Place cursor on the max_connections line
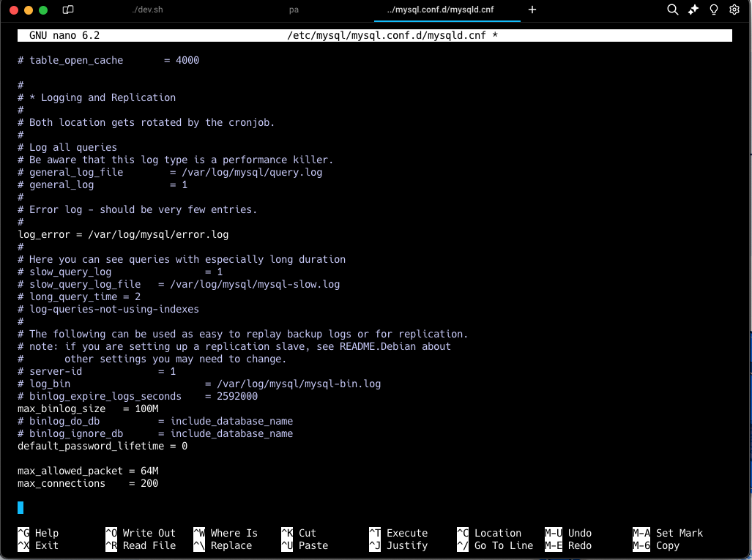The height and width of the screenshot is (560, 752). [x=88, y=483]
